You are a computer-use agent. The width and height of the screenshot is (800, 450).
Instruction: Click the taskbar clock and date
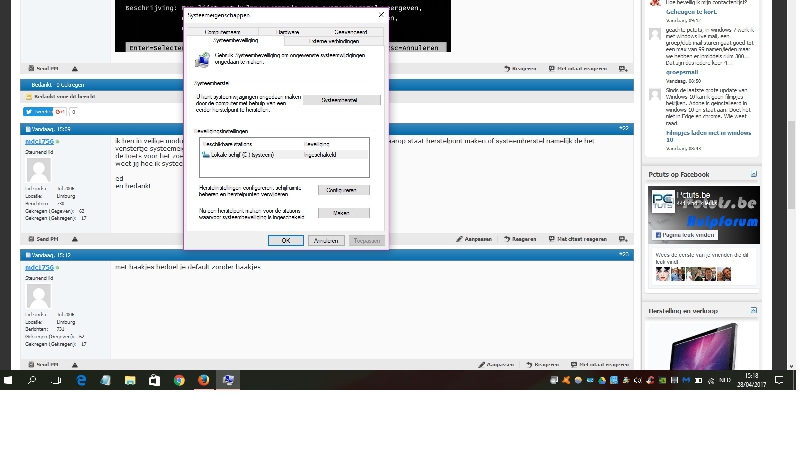[752, 380]
